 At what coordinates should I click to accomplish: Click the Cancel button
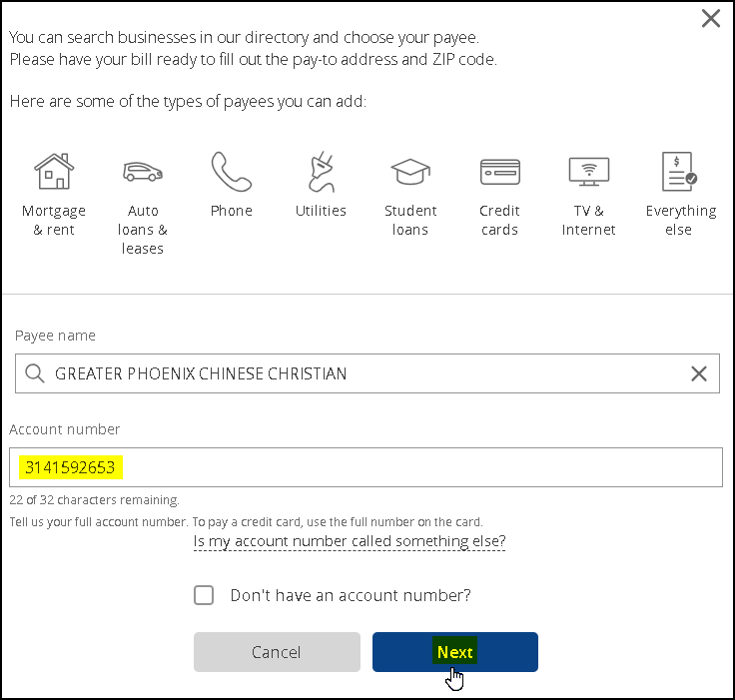coord(277,652)
